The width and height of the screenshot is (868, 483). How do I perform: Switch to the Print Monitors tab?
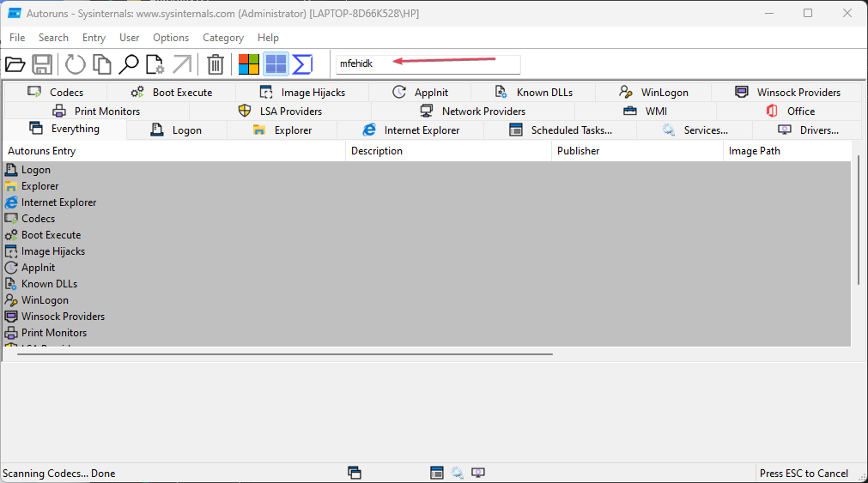point(96,112)
